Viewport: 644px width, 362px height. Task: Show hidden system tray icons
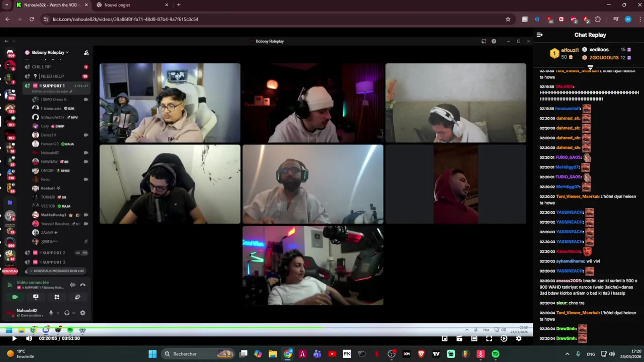click(567, 354)
